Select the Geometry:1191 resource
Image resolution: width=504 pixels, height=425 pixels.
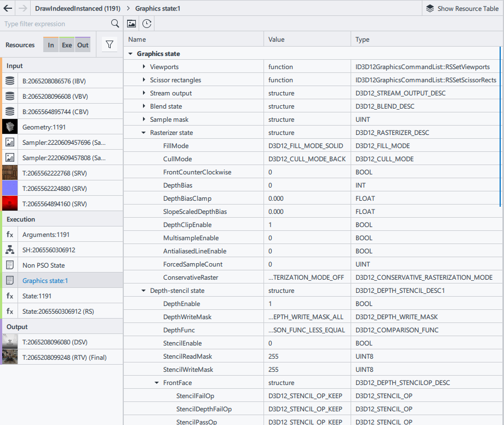(44, 127)
